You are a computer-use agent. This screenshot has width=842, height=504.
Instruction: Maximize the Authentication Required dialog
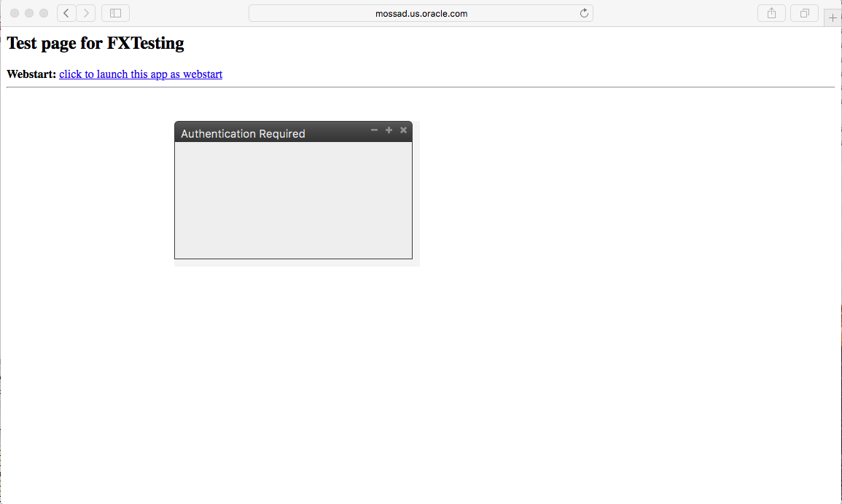(389, 130)
